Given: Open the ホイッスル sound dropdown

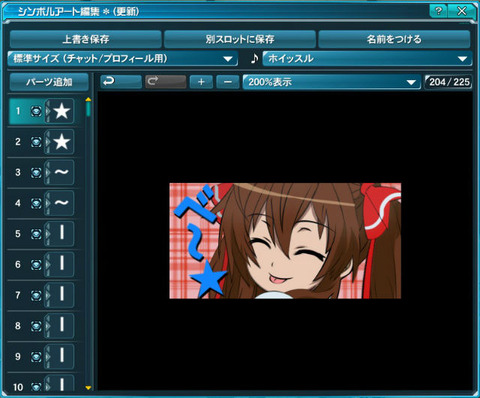Looking at the screenshot, I should [x=367, y=59].
